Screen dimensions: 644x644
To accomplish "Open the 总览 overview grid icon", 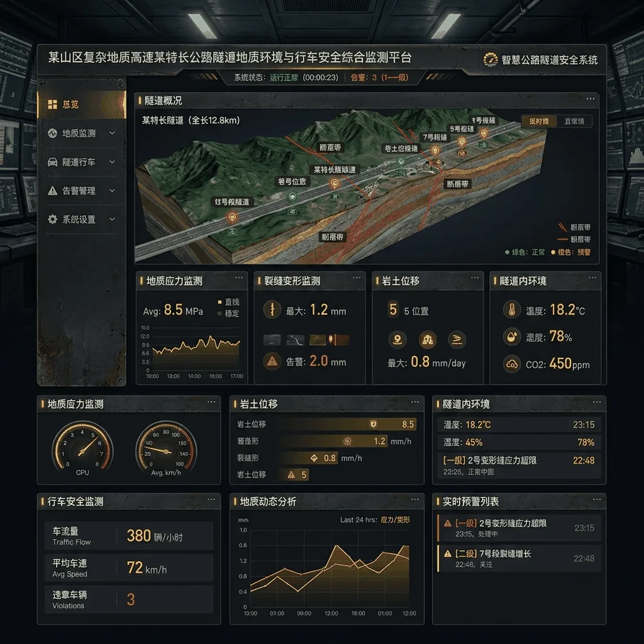I will tap(53, 104).
